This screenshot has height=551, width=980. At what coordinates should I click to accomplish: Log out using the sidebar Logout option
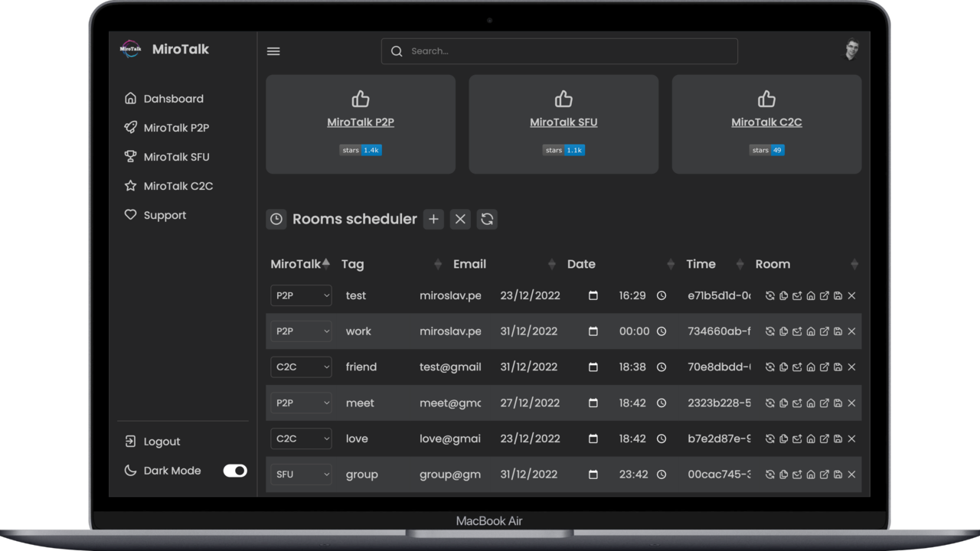click(x=162, y=442)
